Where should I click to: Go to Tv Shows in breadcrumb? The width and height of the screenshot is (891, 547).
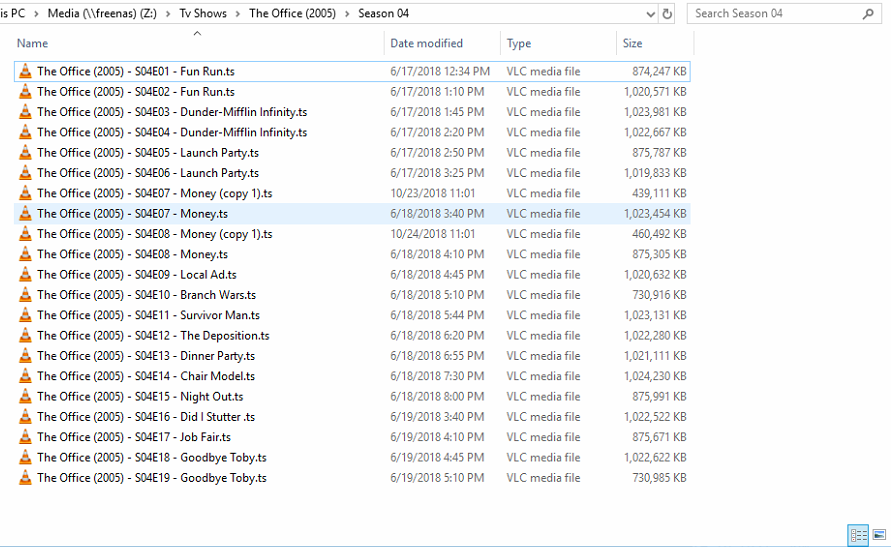click(203, 13)
